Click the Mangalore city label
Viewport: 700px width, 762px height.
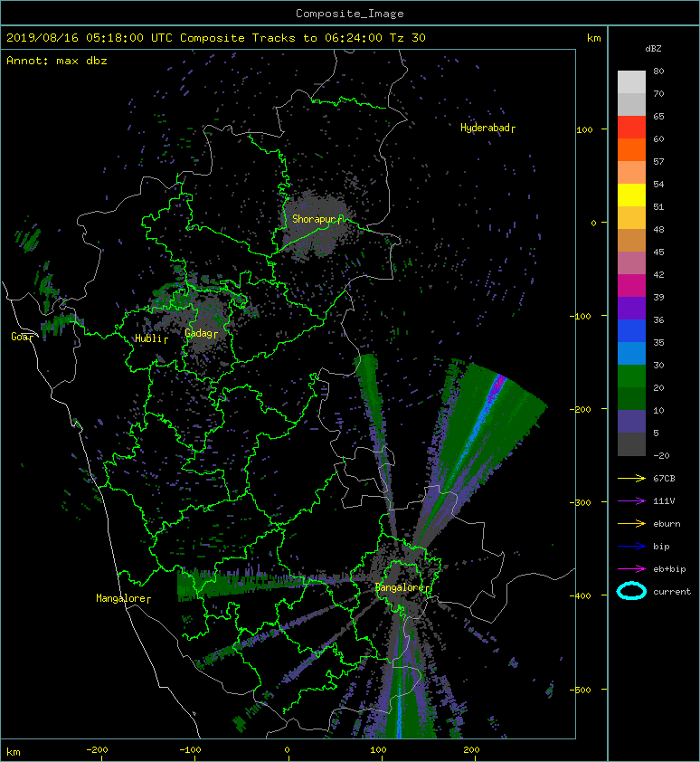click(123, 598)
